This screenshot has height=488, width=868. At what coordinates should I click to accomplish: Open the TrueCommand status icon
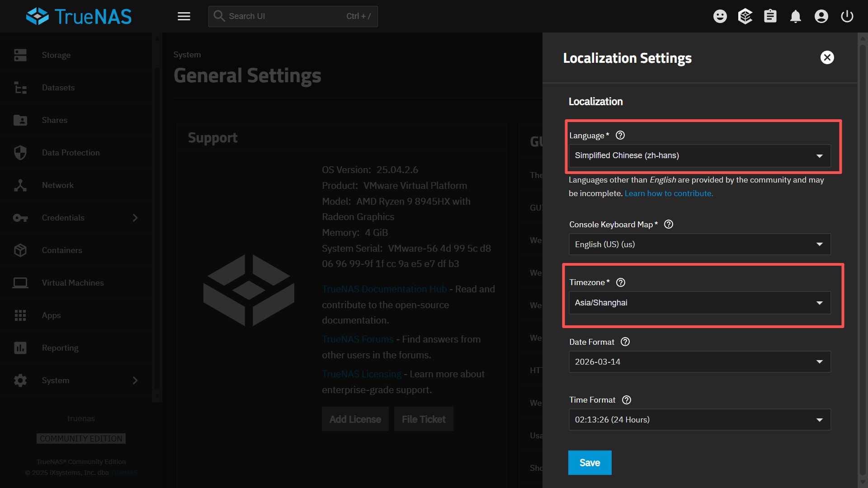[745, 16]
